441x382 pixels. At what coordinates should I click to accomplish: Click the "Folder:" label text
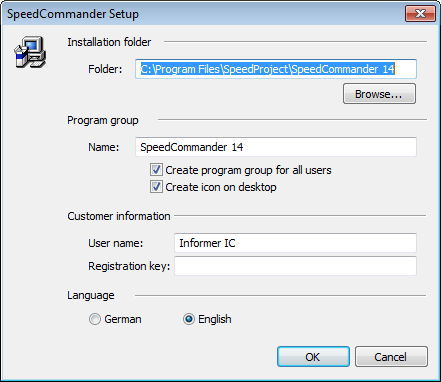coord(105,69)
